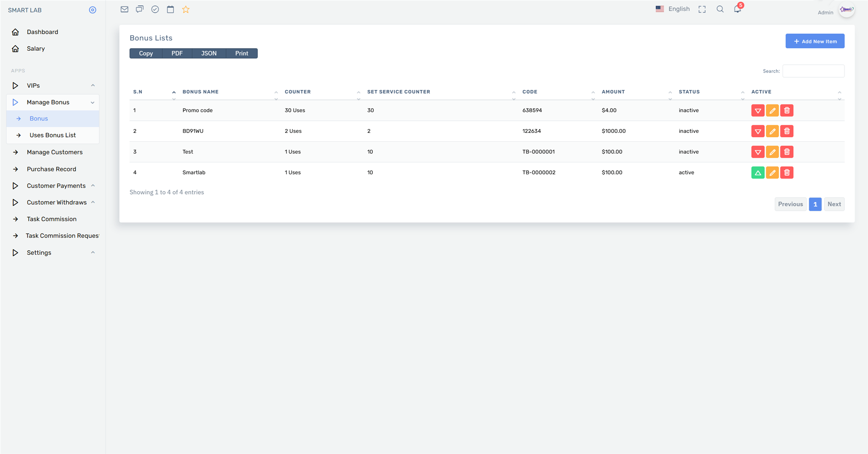Click the Admin profile avatar
This screenshot has width=868, height=454.
tap(846, 9)
